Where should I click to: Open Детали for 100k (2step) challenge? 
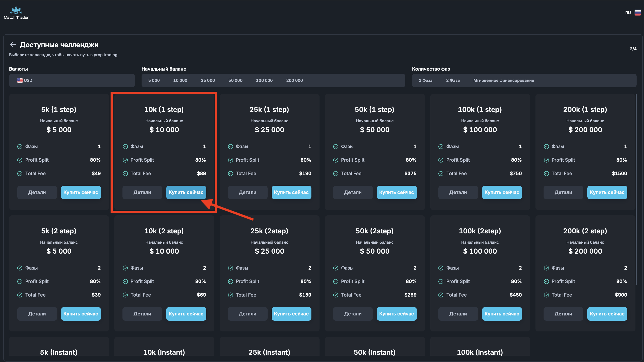click(458, 314)
